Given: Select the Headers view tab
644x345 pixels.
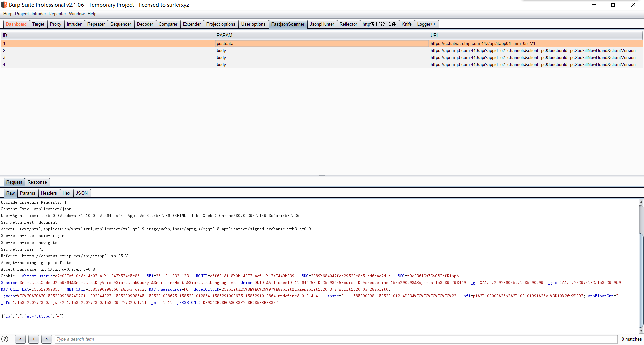Looking at the screenshot, I should (49, 193).
